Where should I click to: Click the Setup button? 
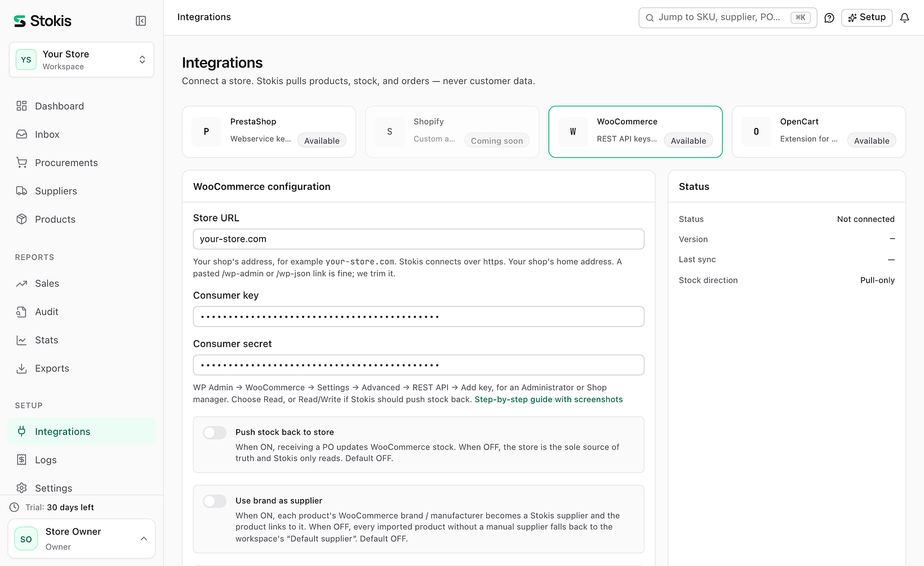pos(867,17)
